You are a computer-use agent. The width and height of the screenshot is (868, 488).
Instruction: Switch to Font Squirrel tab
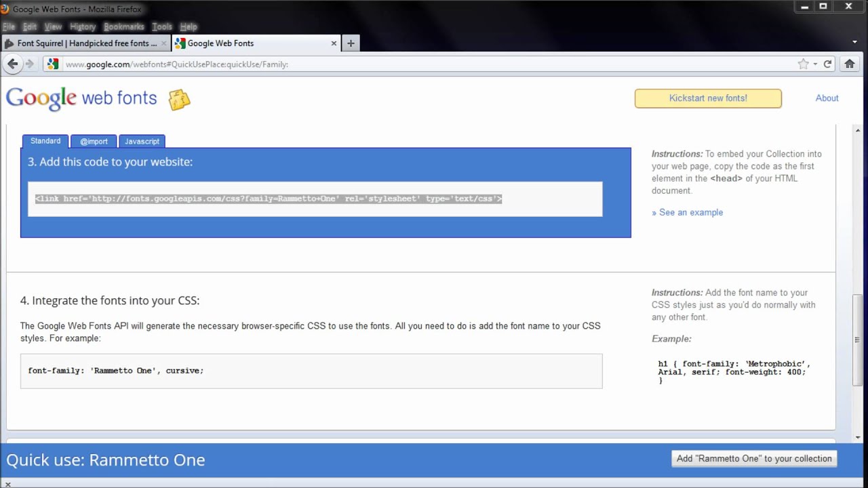85,43
